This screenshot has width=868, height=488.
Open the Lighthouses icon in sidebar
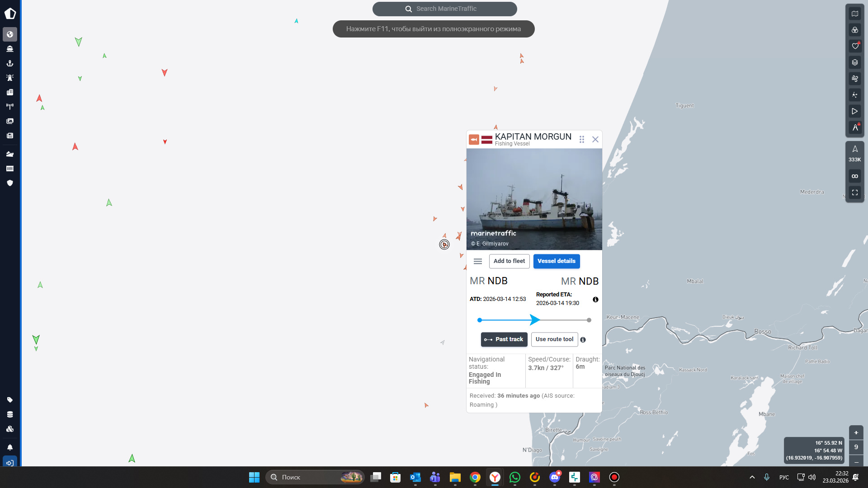pos(10,78)
